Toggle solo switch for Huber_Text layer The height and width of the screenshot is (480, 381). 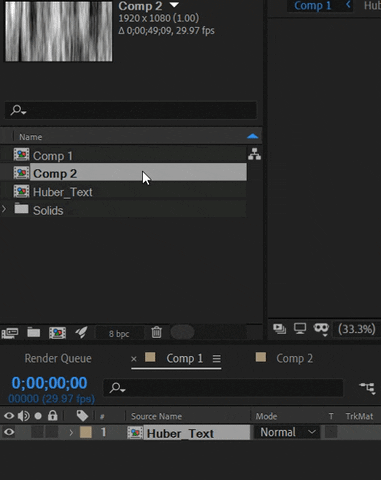[x=38, y=432]
